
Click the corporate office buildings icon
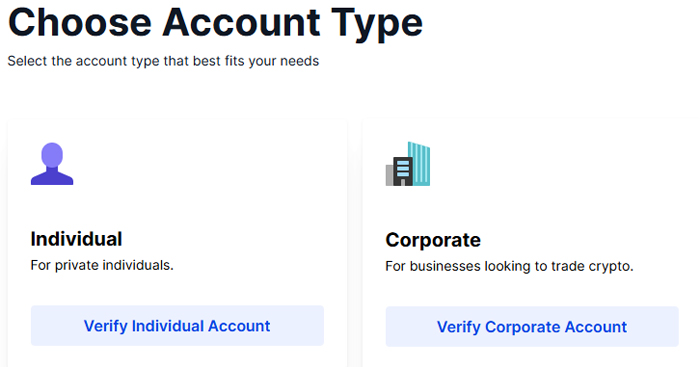pos(408,164)
